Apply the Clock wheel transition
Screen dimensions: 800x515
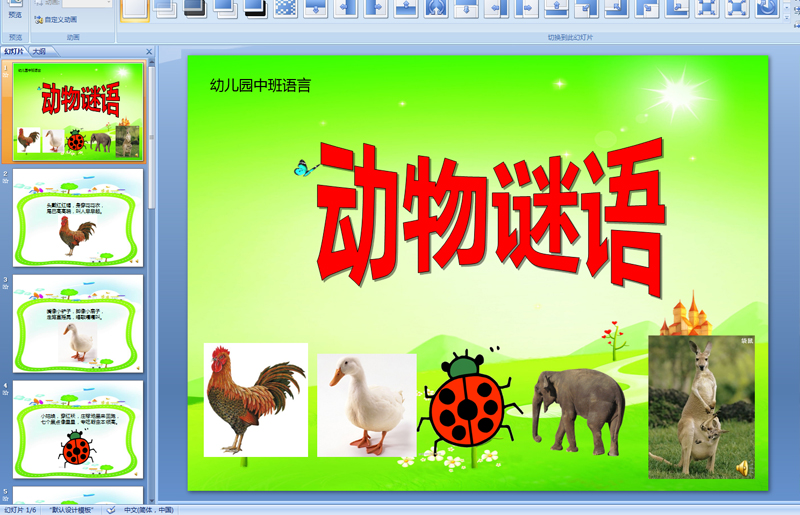pyautogui.click(x=767, y=8)
